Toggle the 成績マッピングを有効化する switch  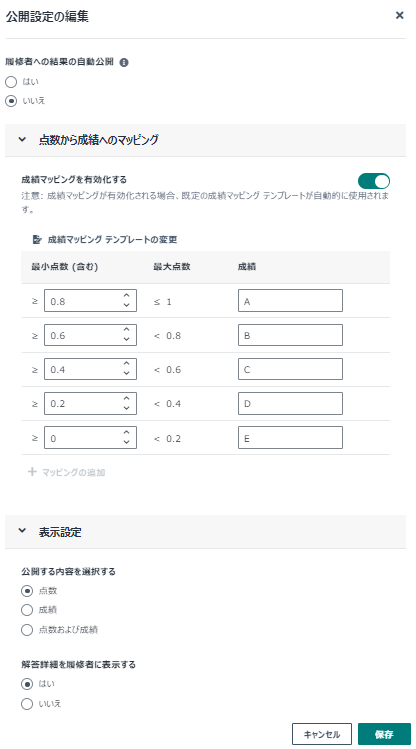(x=374, y=181)
